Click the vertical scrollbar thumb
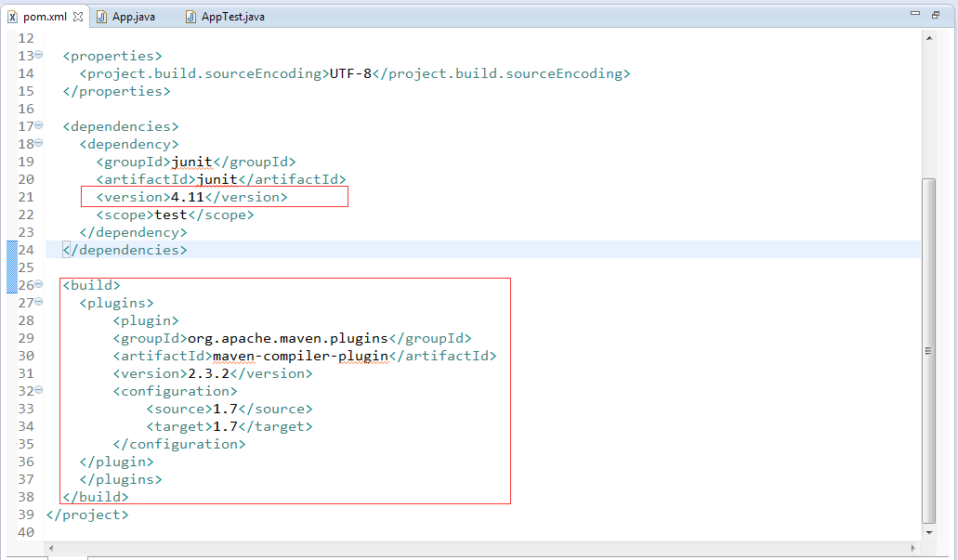The image size is (958, 560). pos(928,351)
